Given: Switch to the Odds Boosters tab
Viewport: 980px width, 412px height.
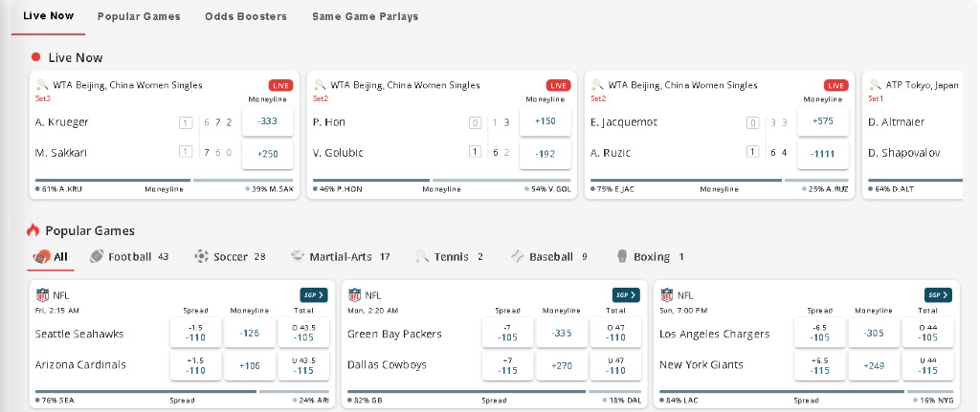Looking at the screenshot, I should (245, 16).
